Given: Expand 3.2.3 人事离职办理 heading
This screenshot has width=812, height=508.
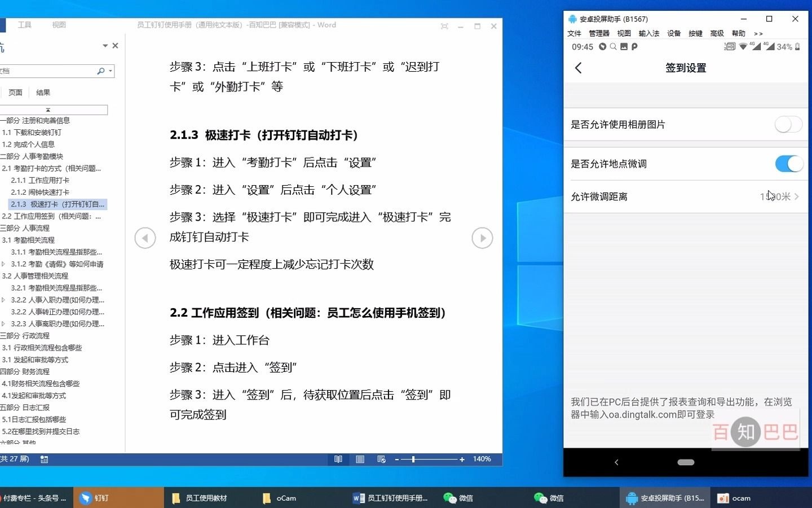Looking at the screenshot, I should (x=3, y=324).
